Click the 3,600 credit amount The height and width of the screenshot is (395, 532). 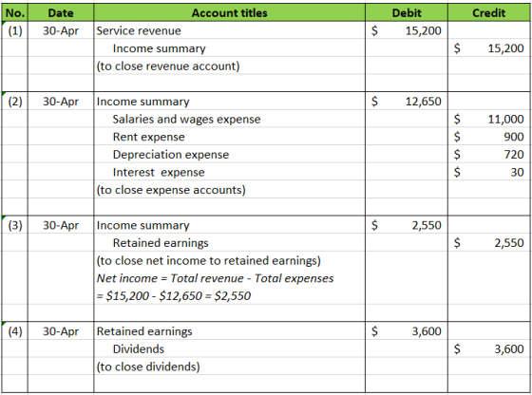coord(489,348)
